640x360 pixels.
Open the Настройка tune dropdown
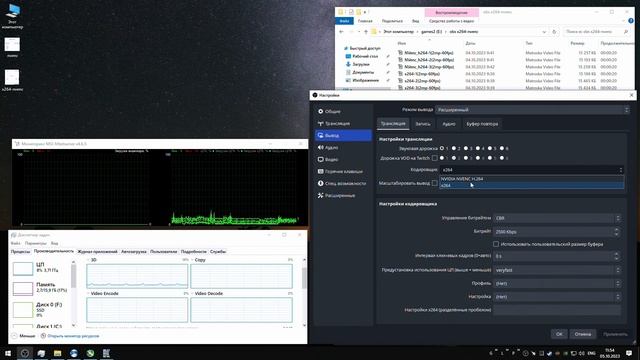[557, 297]
